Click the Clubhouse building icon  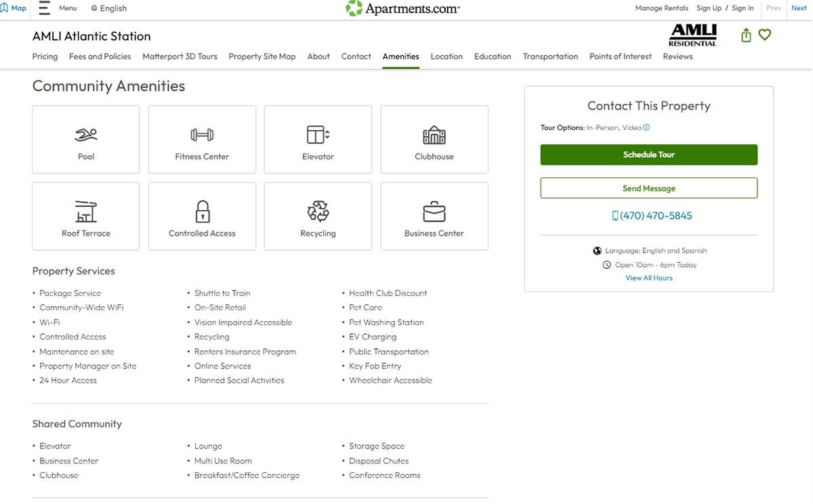coord(434,135)
